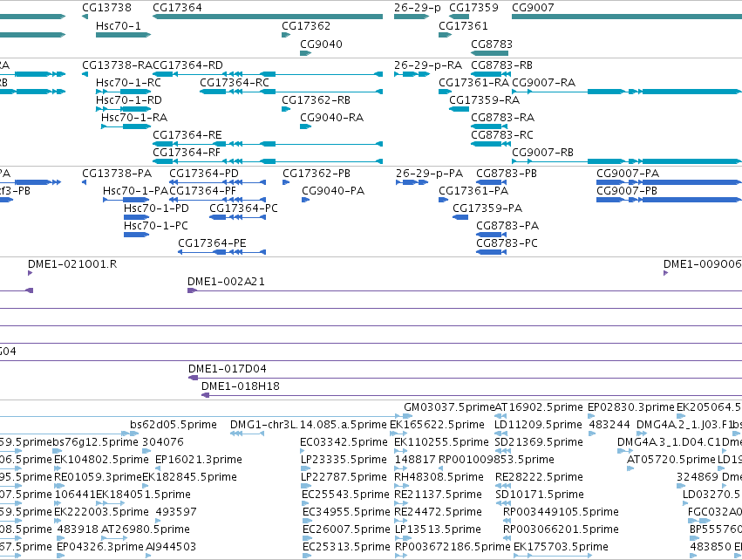Click transcript label CG8783-RB
Screen dimensions: 742x560
(501, 65)
